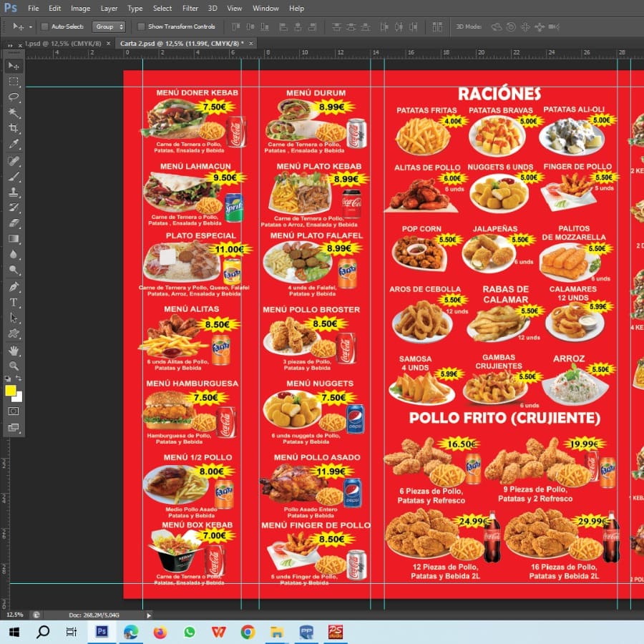Open the Group auto-select dropdown
The image size is (644, 644).
point(109,26)
